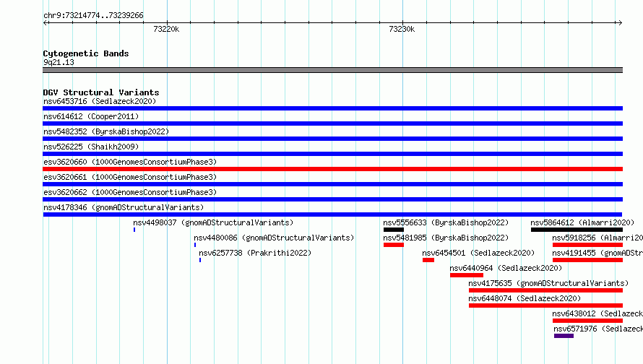Viewport: 643px width, 364px height.
Task: Click the blue bar under nsv5482352
Action: click(332, 139)
